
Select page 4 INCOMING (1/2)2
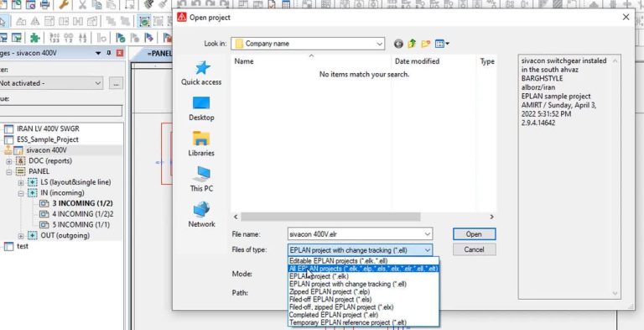point(76,214)
